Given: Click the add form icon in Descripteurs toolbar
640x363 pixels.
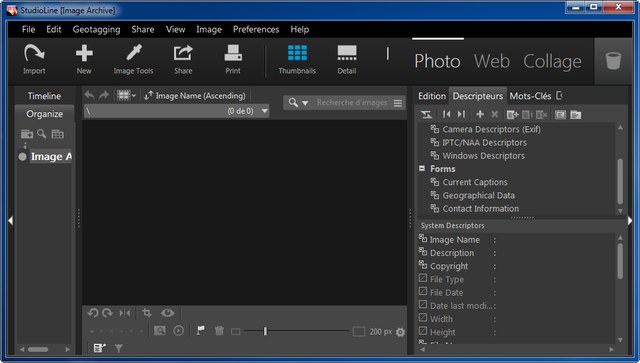Looking at the screenshot, I should [x=512, y=115].
